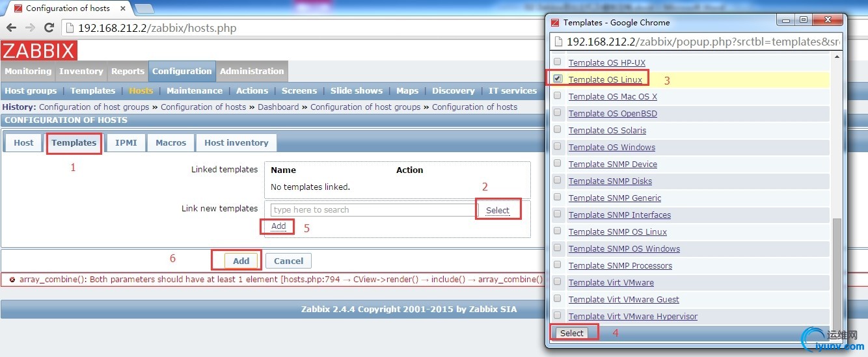Click the Templates popup address bar
The height and width of the screenshot is (357, 868).
click(x=697, y=42)
